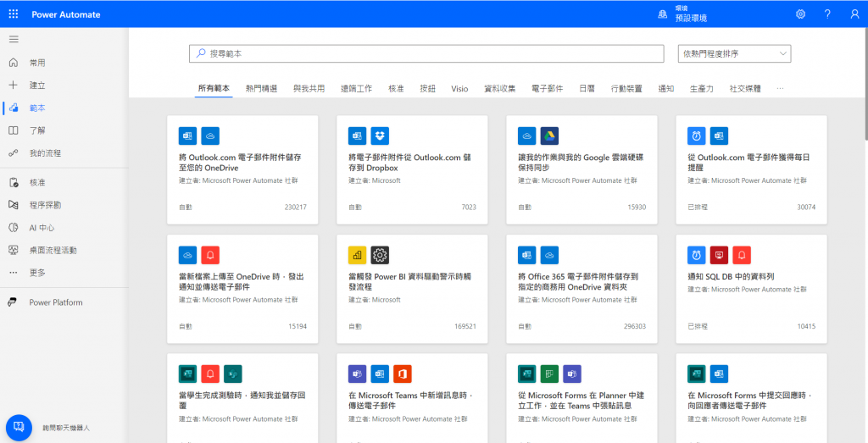Open the 資料收集 tab

pyautogui.click(x=500, y=88)
